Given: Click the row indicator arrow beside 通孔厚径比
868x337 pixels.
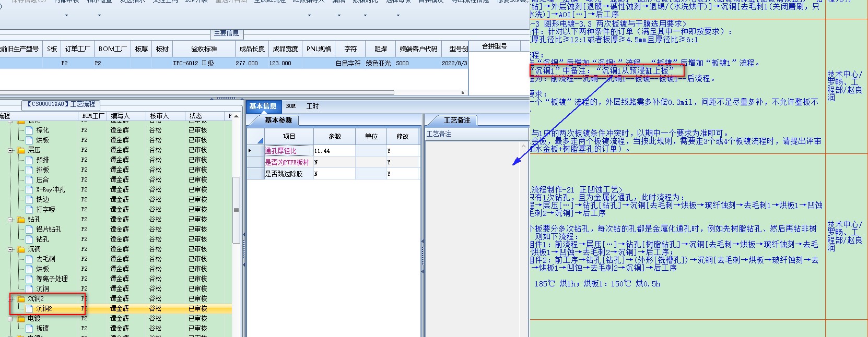Looking at the screenshot, I should tap(250, 151).
